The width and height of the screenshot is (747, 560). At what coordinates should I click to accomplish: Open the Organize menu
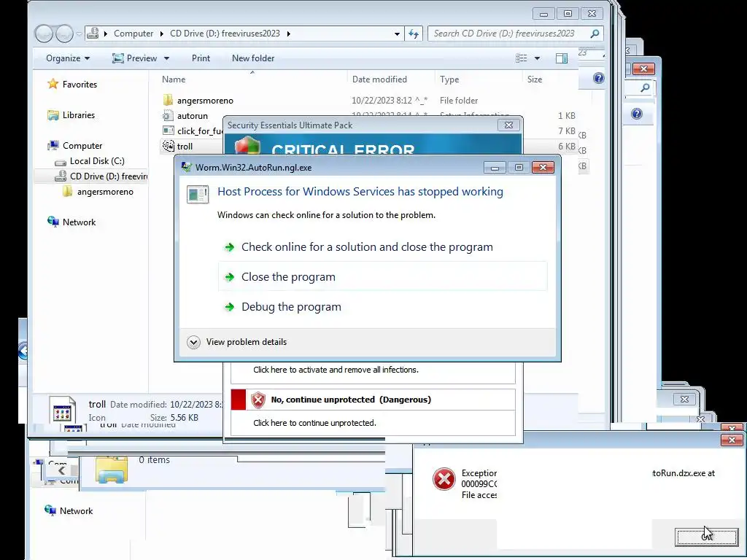click(68, 58)
